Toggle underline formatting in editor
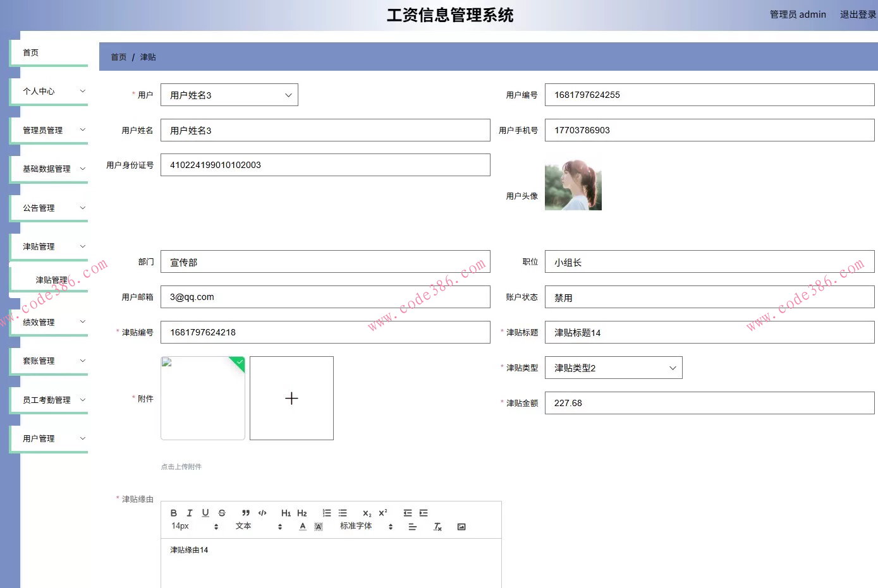The image size is (878, 588). [205, 513]
